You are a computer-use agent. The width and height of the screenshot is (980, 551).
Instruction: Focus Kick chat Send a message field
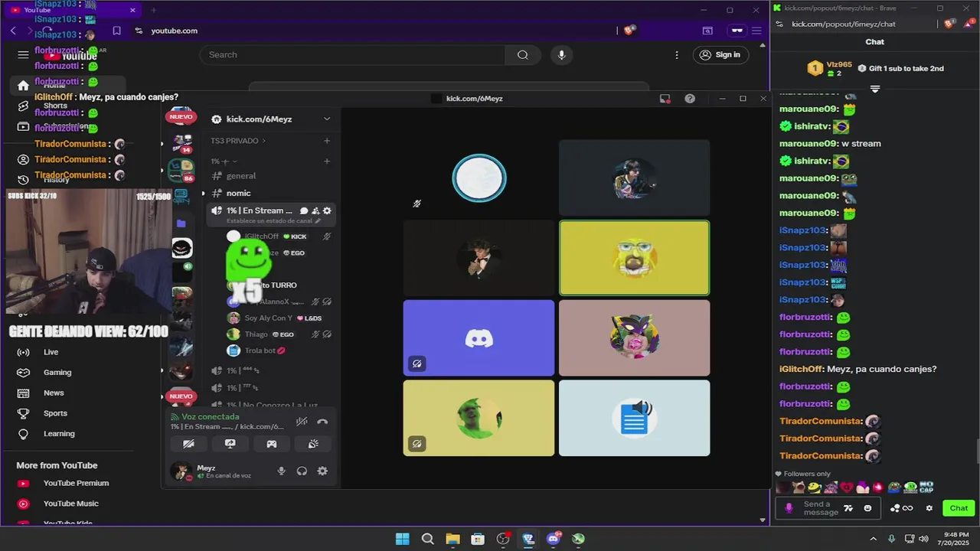tap(821, 508)
